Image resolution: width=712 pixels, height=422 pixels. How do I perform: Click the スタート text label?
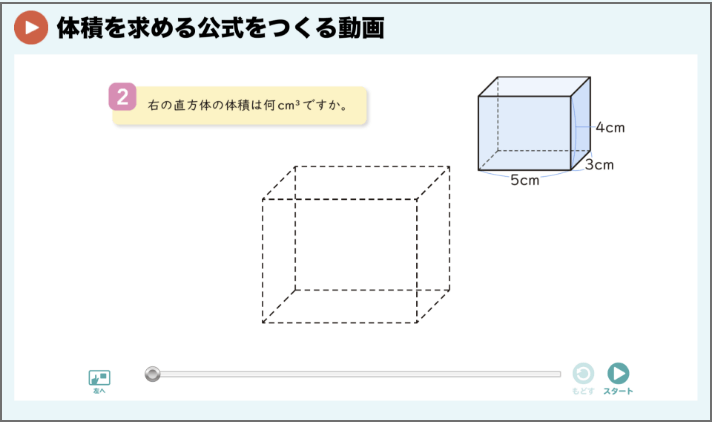pyautogui.click(x=618, y=391)
